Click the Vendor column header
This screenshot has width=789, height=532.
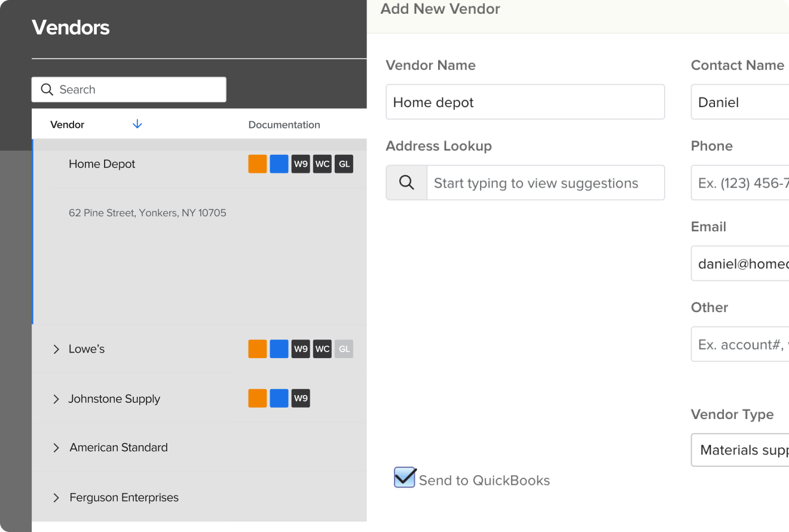(67, 125)
